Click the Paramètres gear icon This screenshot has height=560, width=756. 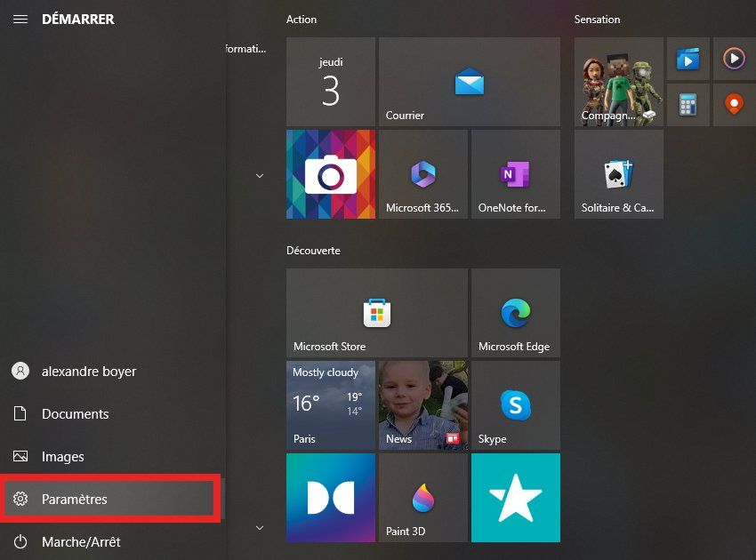coord(20,499)
